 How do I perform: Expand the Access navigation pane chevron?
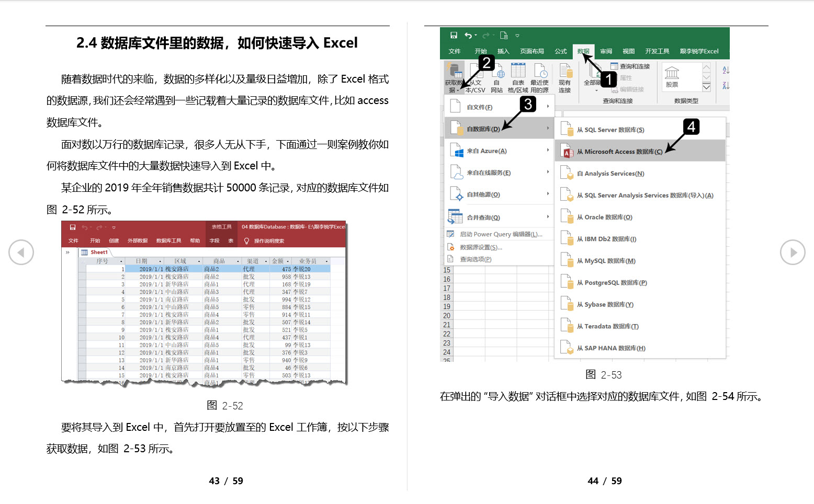[x=67, y=252]
